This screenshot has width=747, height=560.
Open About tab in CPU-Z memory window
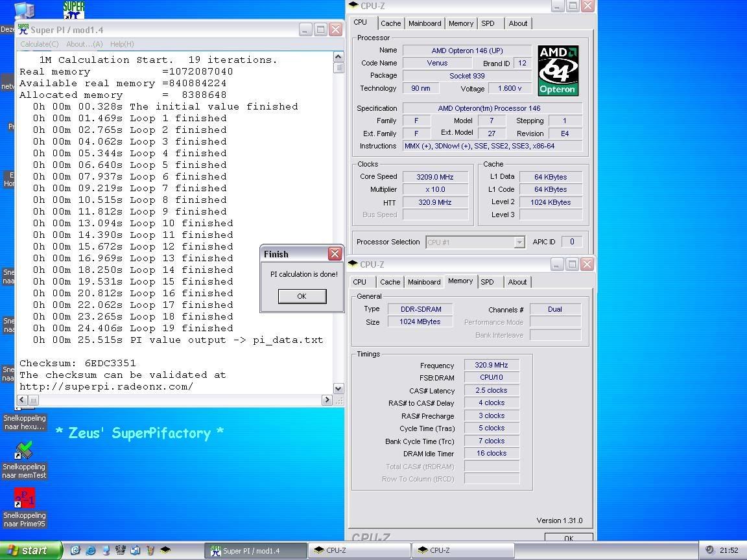point(517,282)
